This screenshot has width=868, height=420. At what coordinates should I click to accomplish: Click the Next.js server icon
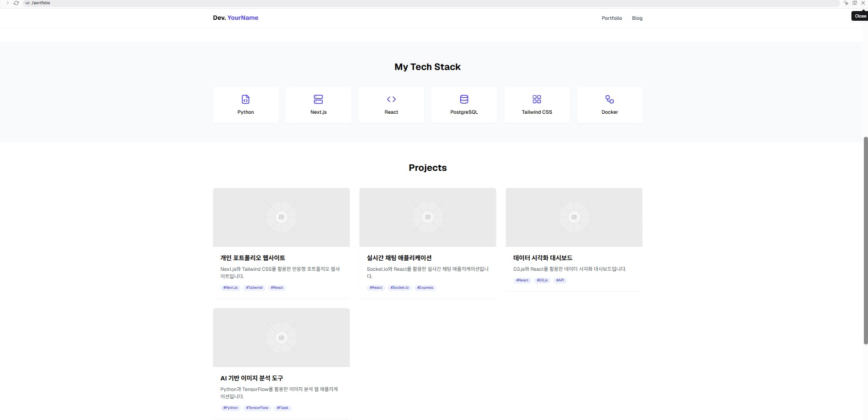click(318, 99)
